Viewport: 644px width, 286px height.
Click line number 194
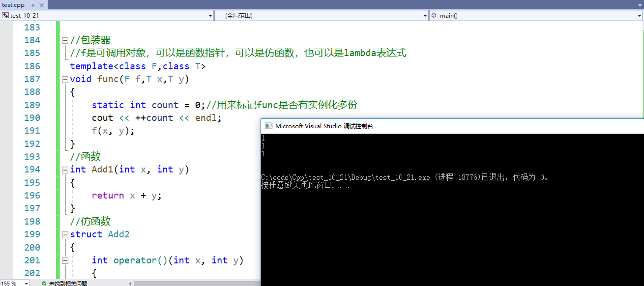32,170
